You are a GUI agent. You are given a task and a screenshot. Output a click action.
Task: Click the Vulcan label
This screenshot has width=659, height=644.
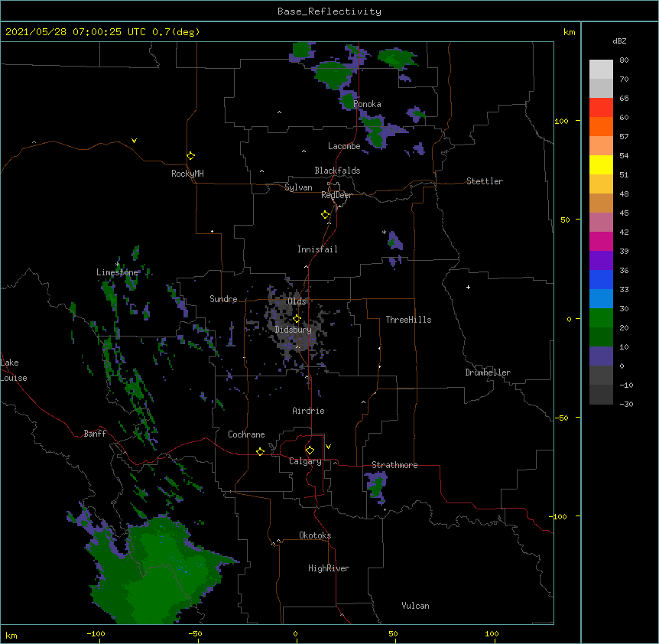[x=415, y=606]
